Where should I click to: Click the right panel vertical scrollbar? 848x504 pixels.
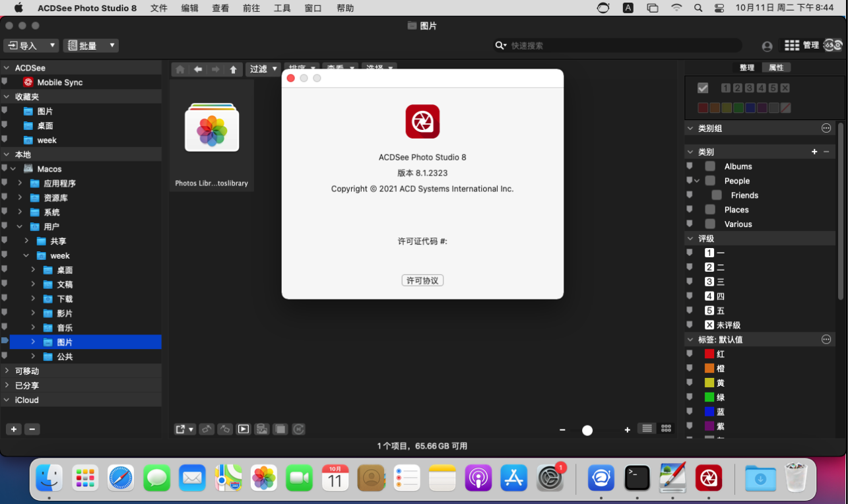tap(841, 211)
